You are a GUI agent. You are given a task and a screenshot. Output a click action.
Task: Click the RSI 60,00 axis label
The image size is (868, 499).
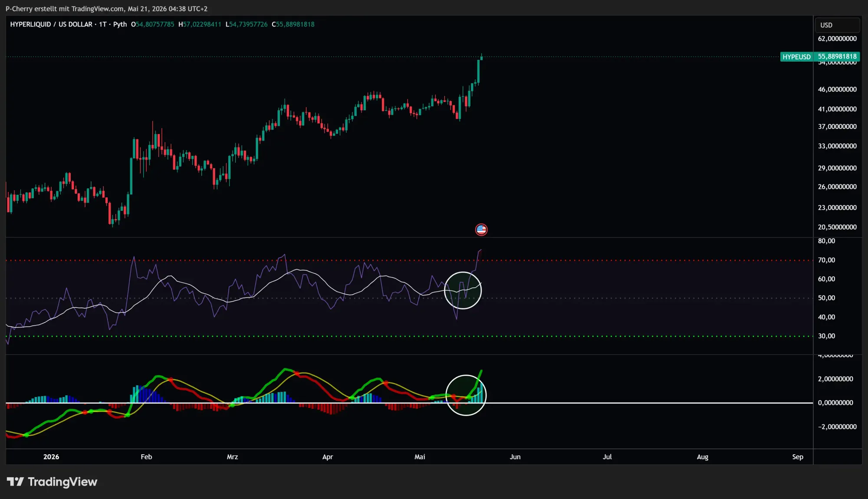click(826, 279)
